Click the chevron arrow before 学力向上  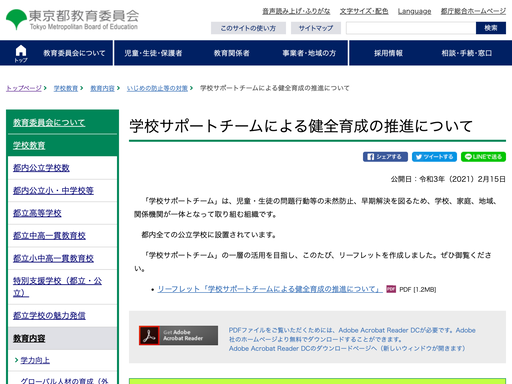click(x=16, y=360)
